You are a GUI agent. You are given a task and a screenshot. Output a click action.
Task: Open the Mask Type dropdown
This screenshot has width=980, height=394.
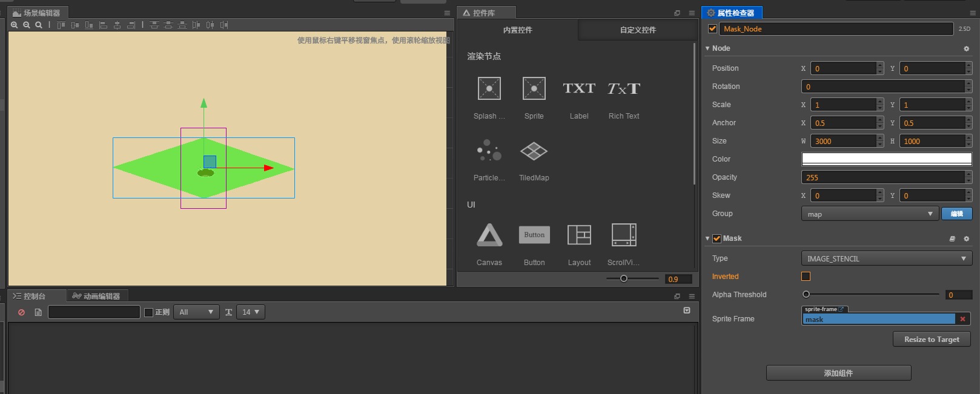click(x=887, y=258)
